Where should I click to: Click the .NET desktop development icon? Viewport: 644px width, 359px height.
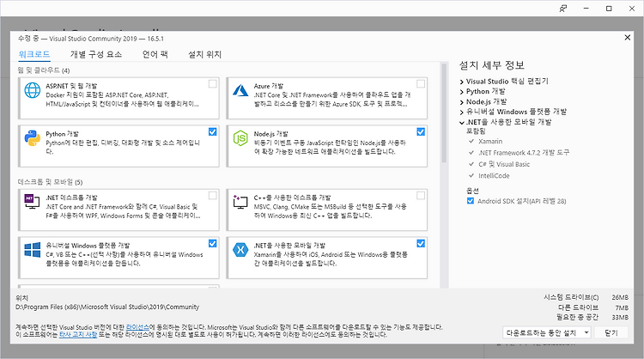pyautogui.click(x=32, y=201)
